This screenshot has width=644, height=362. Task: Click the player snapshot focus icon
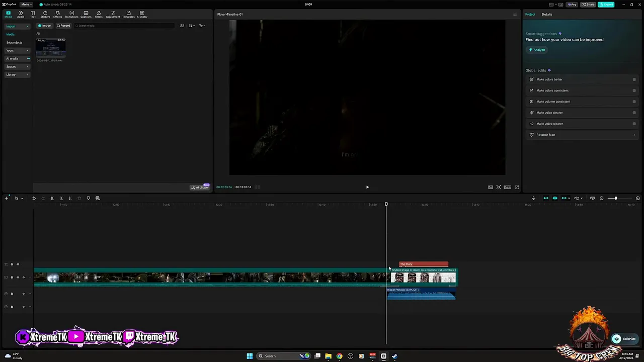499,187
